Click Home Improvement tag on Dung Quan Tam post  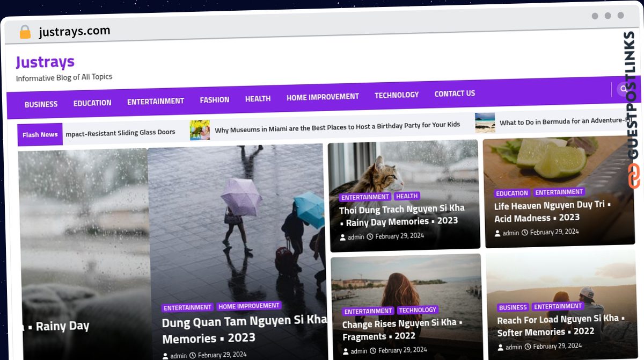249,306
